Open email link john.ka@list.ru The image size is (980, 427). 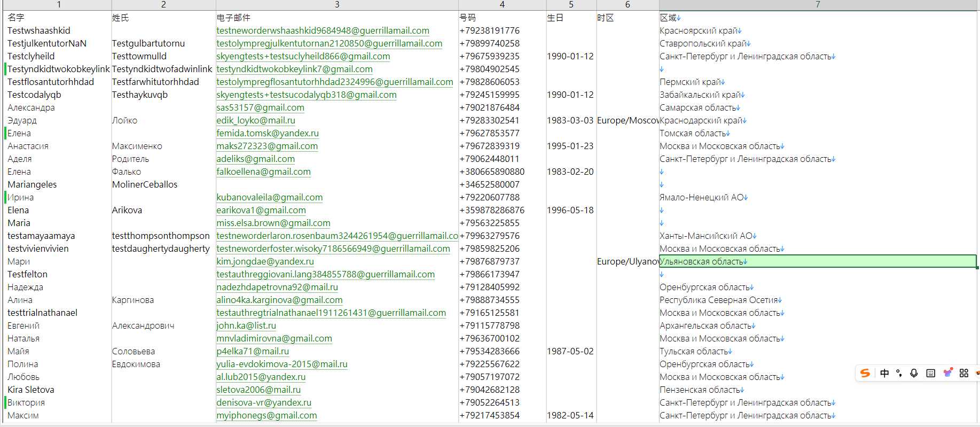246,325
